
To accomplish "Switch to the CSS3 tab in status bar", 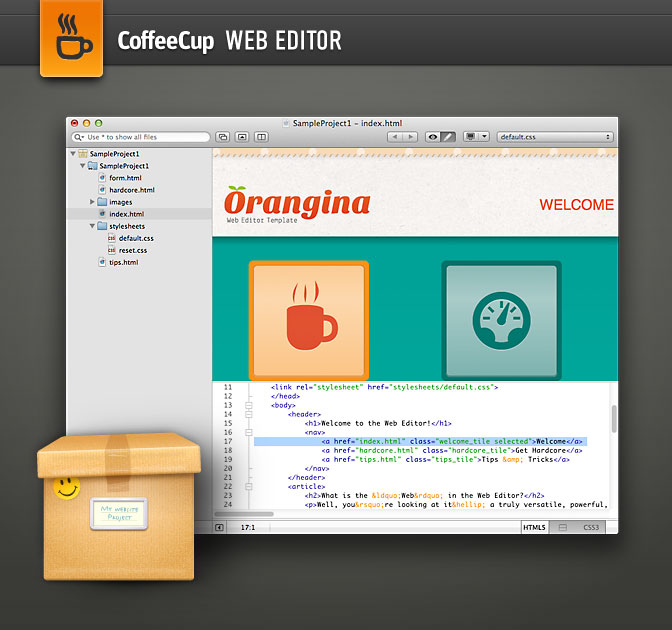I will click(x=591, y=528).
